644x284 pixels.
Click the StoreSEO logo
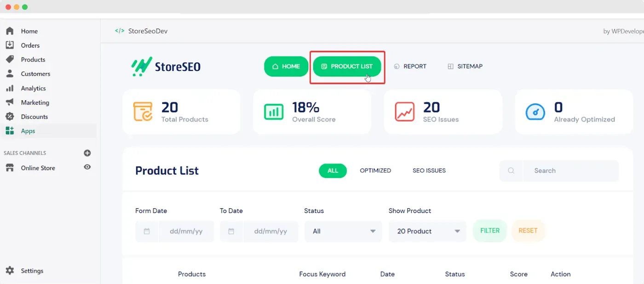click(166, 67)
